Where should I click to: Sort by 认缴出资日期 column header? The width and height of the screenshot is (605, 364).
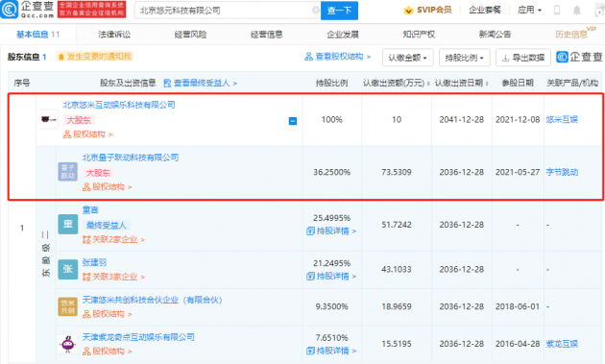462,83
